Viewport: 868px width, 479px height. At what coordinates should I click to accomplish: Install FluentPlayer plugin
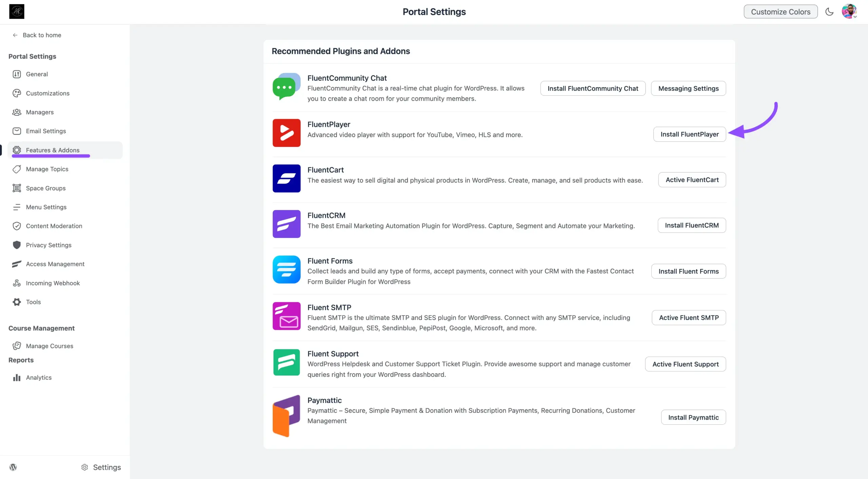coord(689,134)
